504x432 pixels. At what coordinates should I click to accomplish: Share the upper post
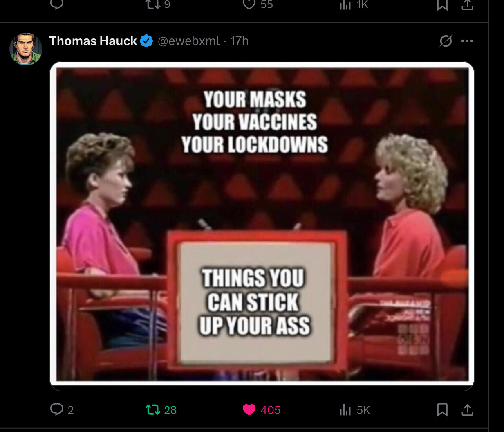click(x=467, y=4)
